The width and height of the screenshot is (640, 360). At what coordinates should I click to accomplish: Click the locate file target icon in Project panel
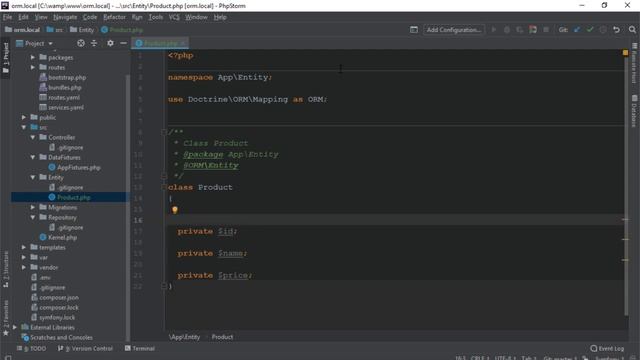coord(81,43)
